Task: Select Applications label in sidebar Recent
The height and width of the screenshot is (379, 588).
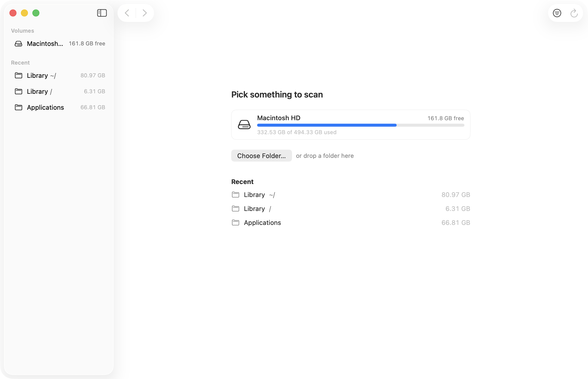Action: (x=45, y=107)
